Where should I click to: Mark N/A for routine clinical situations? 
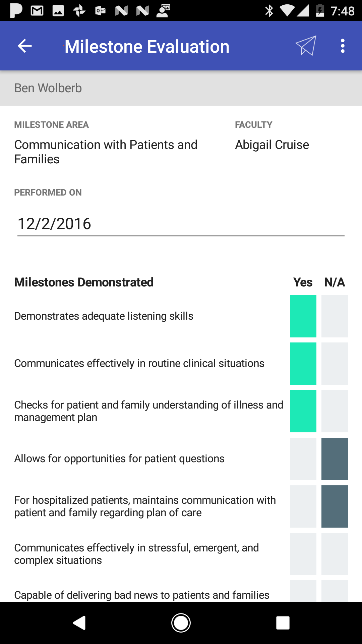click(x=335, y=364)
